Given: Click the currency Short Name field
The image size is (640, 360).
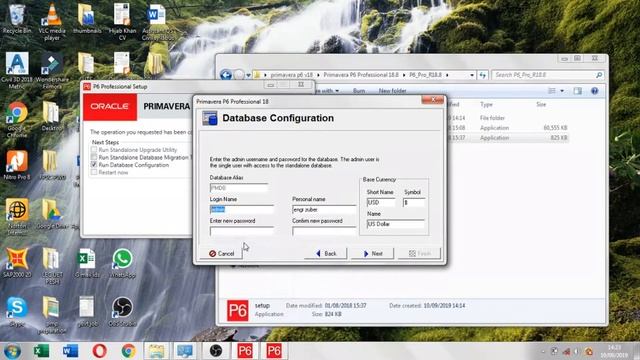Looking at the screenshot, I should (x=381, y=202).
